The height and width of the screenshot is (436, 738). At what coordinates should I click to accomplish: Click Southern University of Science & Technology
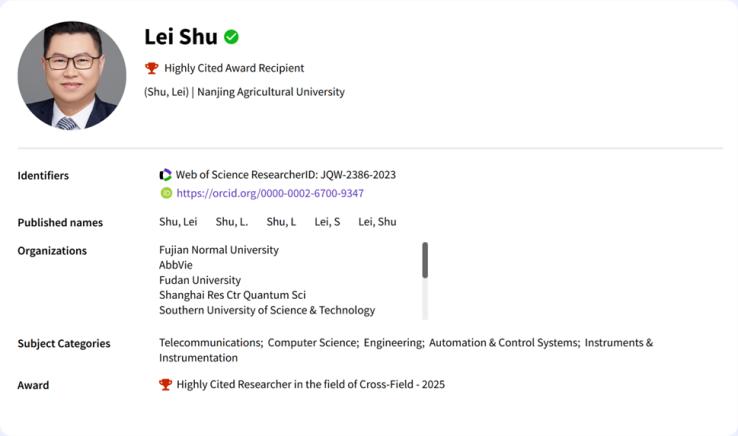click(x=267, y=310)
